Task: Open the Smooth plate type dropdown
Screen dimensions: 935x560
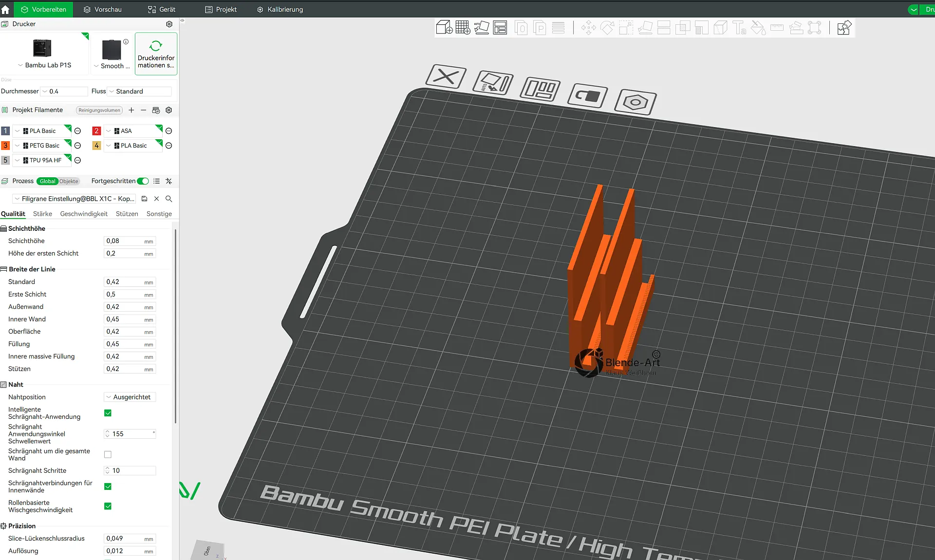Action: coord(112,66)
